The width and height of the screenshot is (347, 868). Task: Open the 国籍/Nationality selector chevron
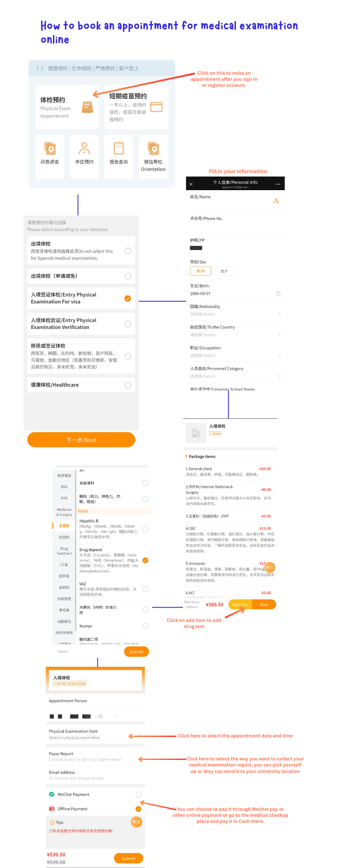pyautogui.click(x=279, y=314)
